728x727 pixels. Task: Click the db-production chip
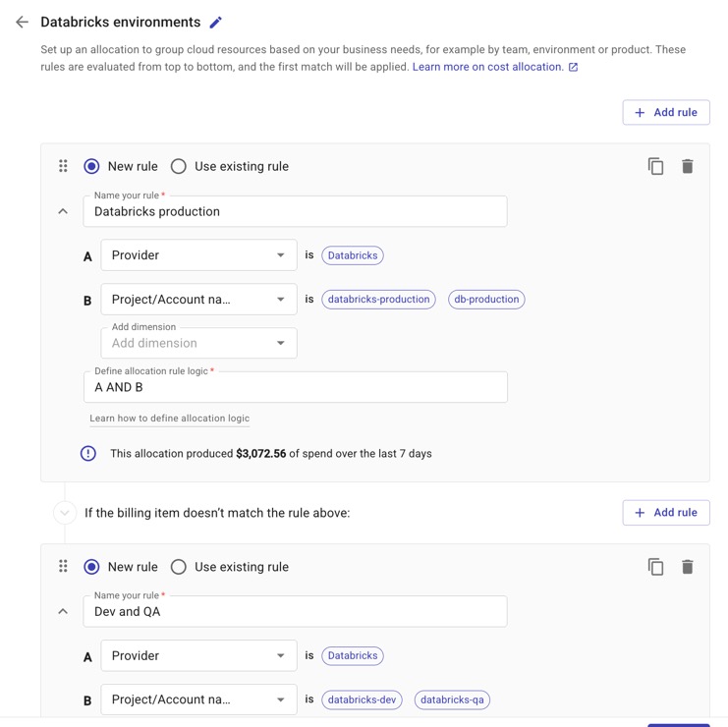click(486, 299)
